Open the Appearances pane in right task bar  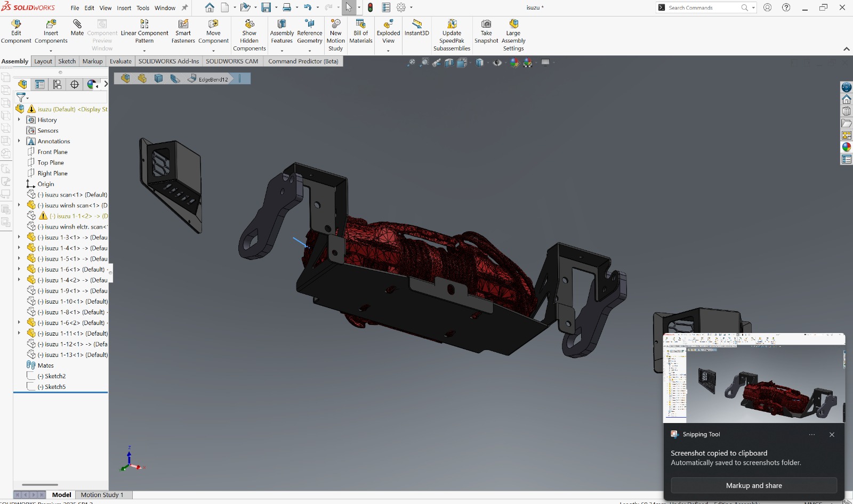847,147
